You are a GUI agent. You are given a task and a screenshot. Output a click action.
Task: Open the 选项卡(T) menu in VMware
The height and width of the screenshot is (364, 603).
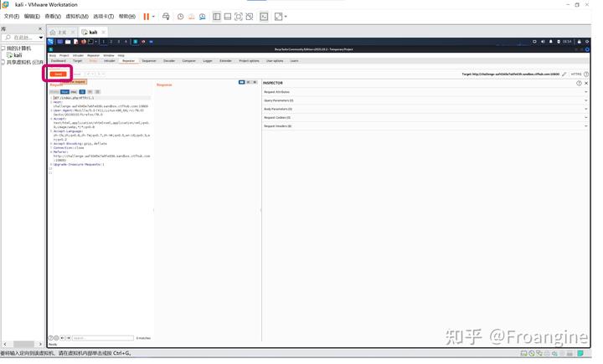(104, 16)
